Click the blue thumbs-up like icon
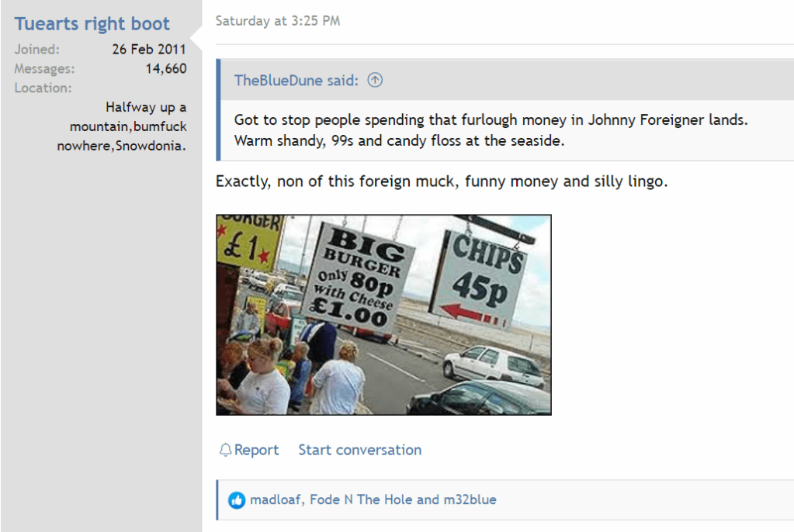The image size is (794, 532). pos(237,500)
